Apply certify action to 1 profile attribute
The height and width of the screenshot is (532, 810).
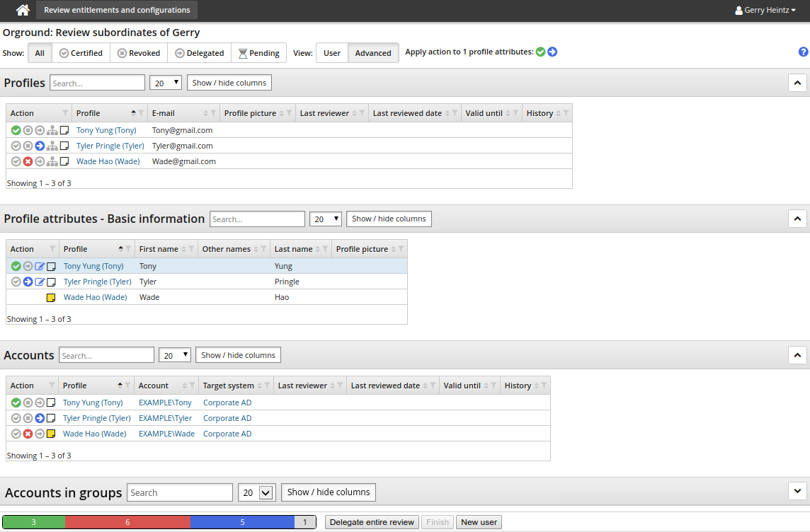[540, 52]
